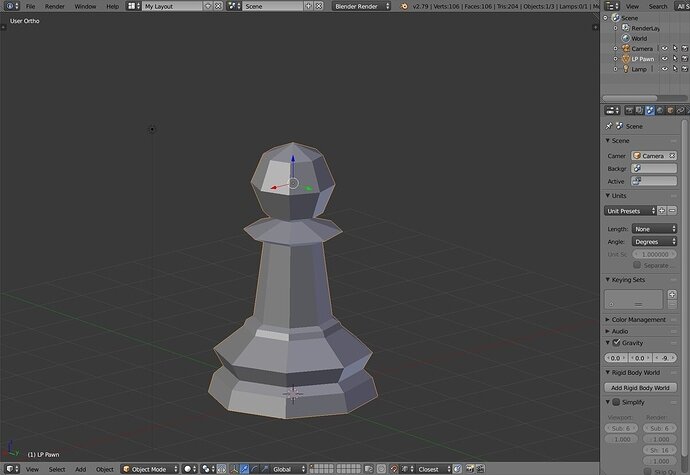Image resolution: width=690 pixels, height=475 pixels.
Task: Toggle the pin icon beside Scene
Action: (609, 126)
